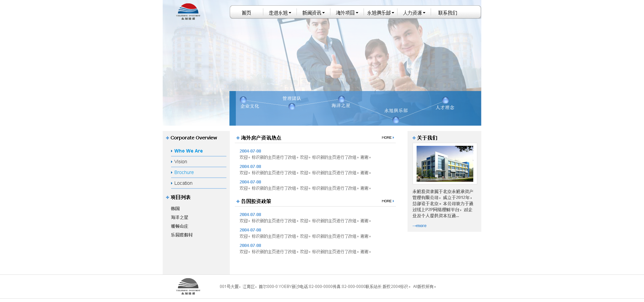Viewport: 644px width, 302px height.
Task: Click the blue orb below 管理团队
Action: tap(292, 106)
